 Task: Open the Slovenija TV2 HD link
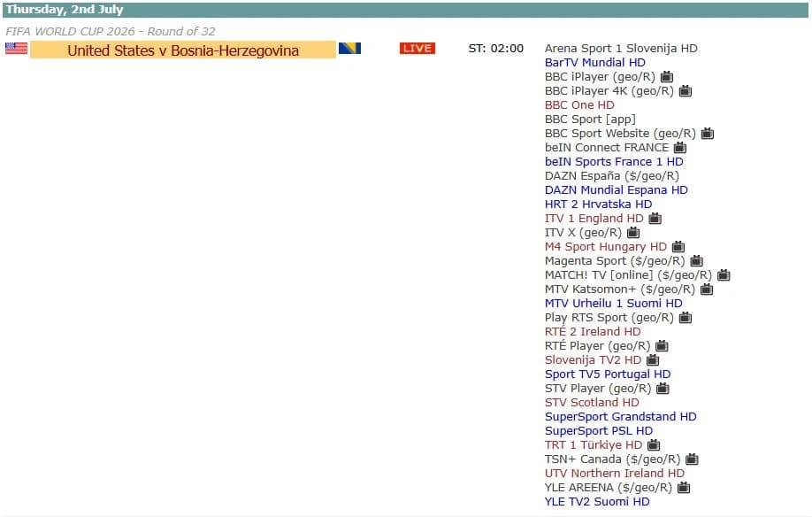point(593,360)
